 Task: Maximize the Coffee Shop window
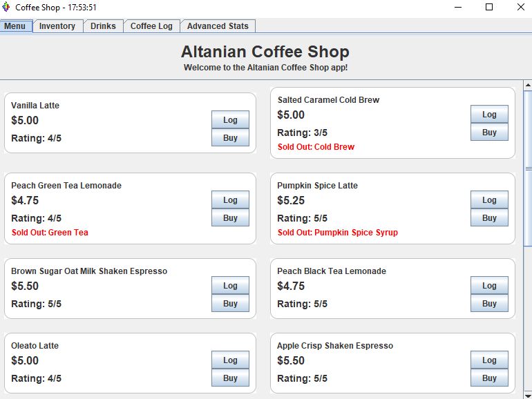pyautogui.click(x=489, y=7)
